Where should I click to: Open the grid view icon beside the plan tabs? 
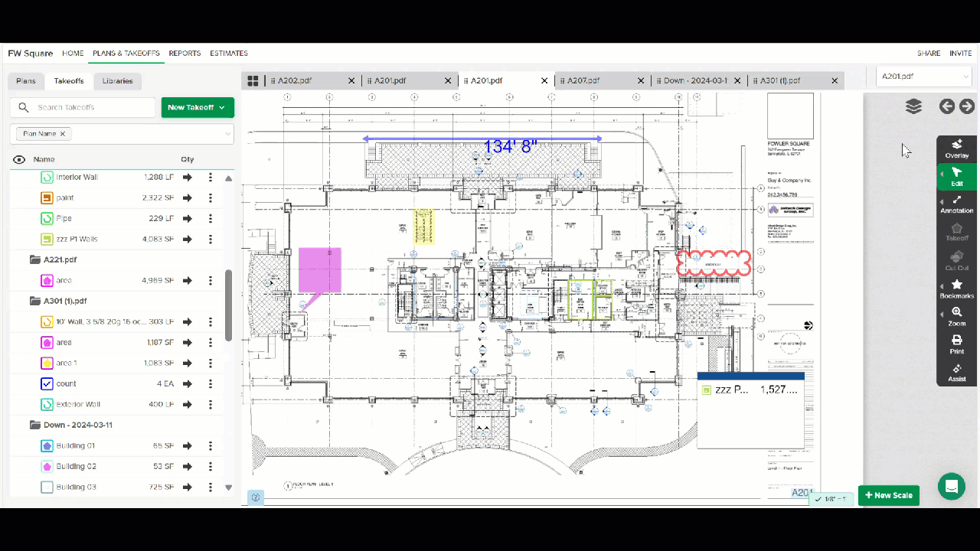(253, 80)
